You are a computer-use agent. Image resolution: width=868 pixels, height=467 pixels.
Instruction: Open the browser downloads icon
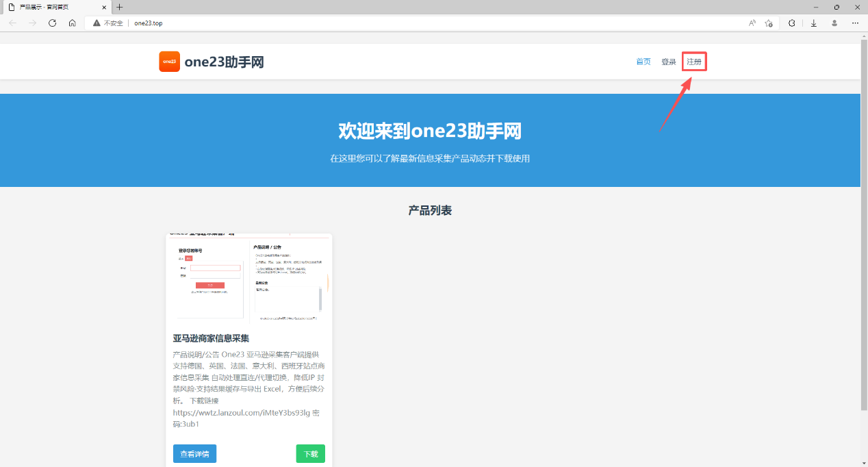pos(813,23)
